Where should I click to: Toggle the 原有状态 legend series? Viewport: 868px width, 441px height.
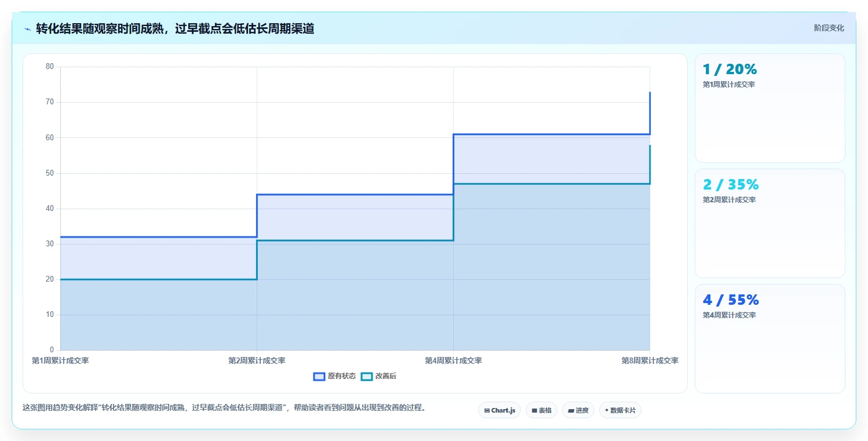[334, 376]
